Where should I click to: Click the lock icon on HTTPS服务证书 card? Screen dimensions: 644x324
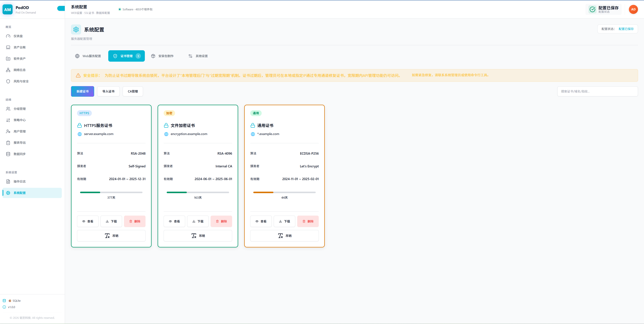click(x=80, y=125)
